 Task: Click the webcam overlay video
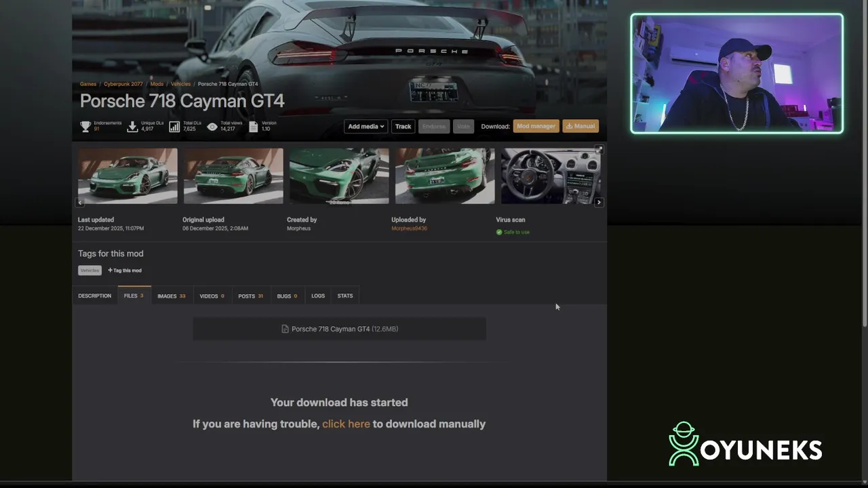[737, 73]
